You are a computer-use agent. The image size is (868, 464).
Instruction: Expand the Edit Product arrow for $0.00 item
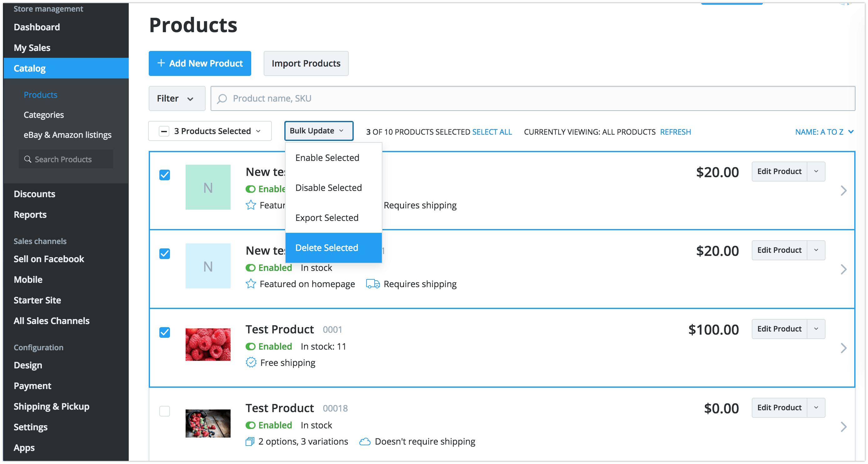816,407
